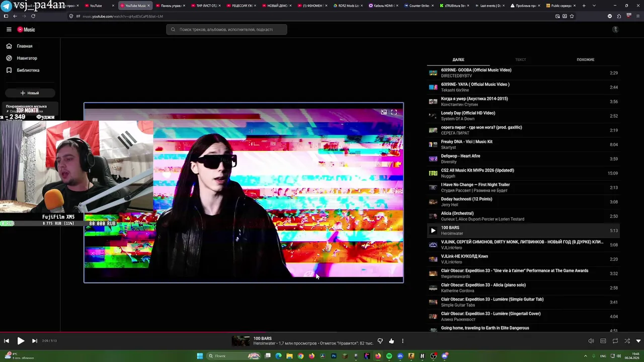Click play icon on 100 BARS row
Screen dimensions: 644x362
click(433, 231)
